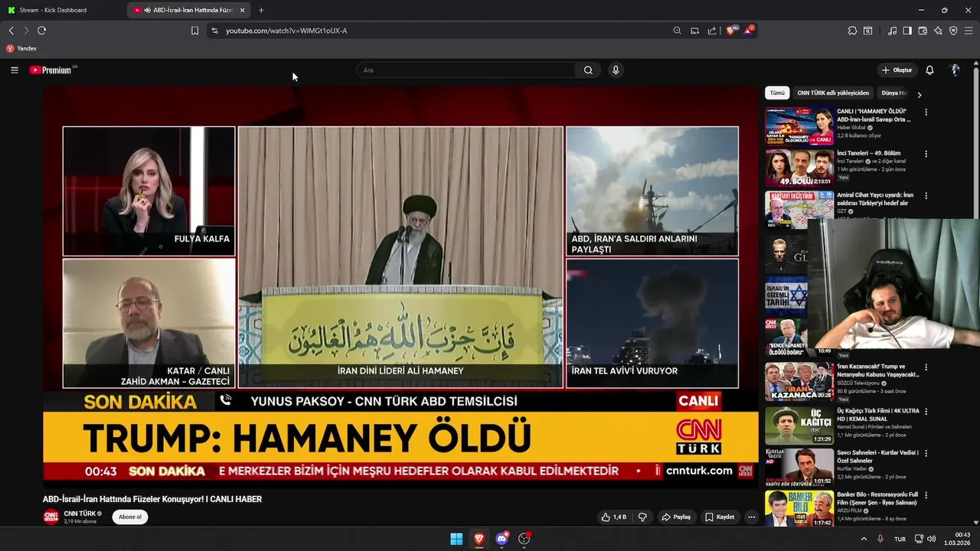
Task: Click the YouTube search magnifier button
Action: tap(588, 70)
